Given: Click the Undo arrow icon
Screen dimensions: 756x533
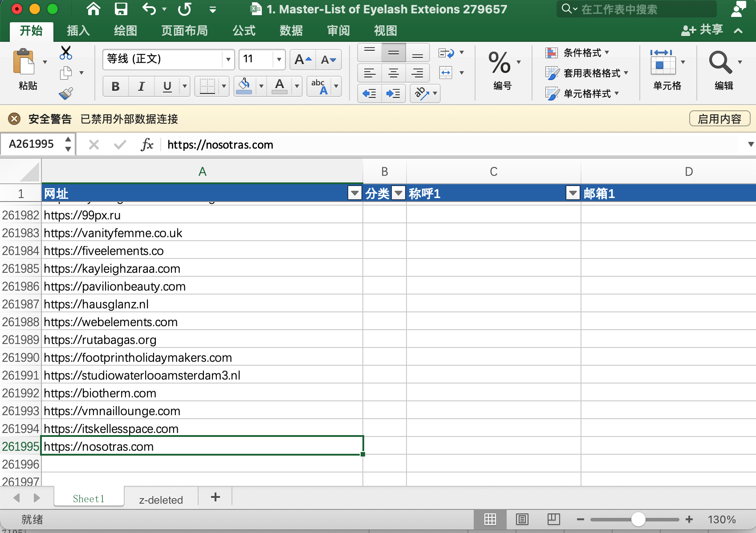Looking at the screenshot, I should coord(149,9).
